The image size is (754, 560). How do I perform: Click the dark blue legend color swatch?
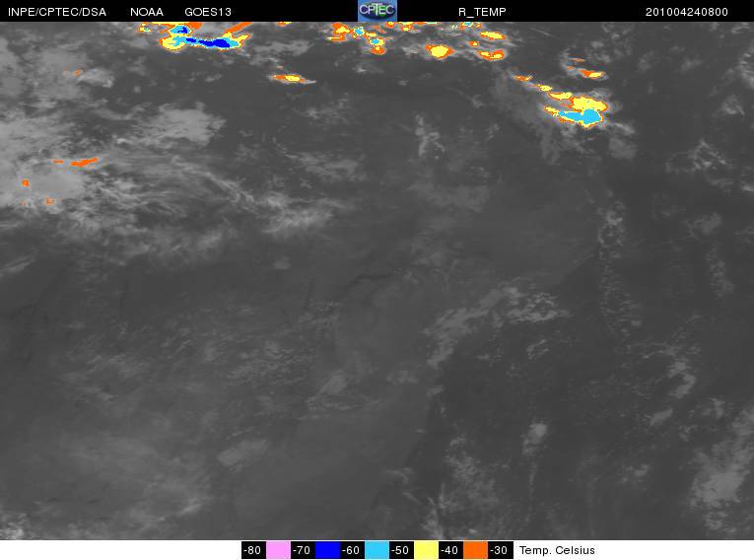327,550
